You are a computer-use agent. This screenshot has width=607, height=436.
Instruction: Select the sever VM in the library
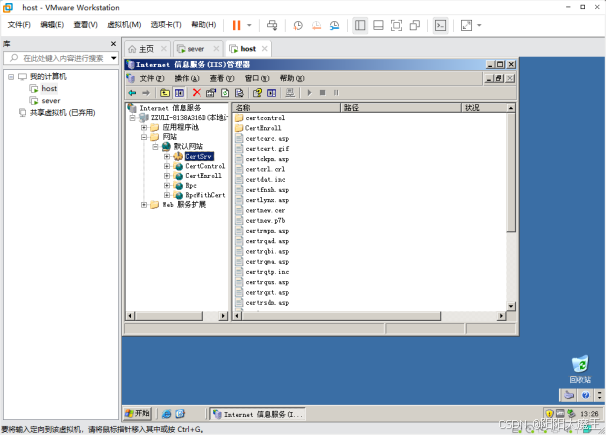pyautogui.click(x=51, y=101)
